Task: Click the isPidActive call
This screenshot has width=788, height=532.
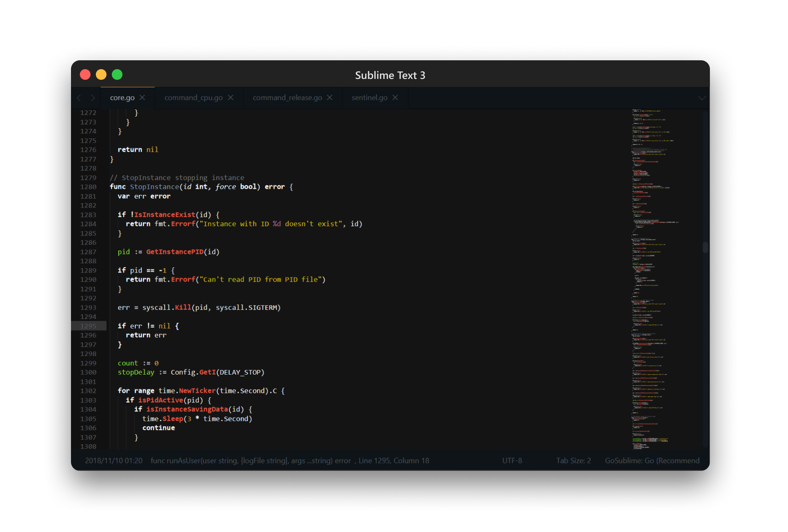Action: click(161, 400)
